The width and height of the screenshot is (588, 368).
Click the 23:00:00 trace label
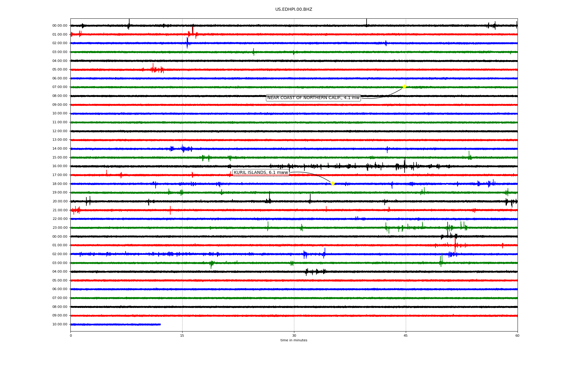(60, 228)
